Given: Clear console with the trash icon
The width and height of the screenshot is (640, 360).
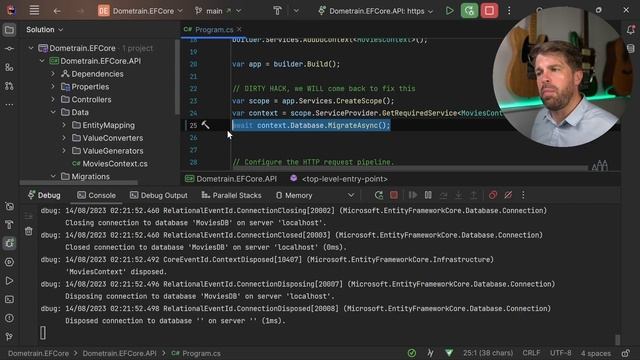Looking at the screenshot, I should coord(28,231).
